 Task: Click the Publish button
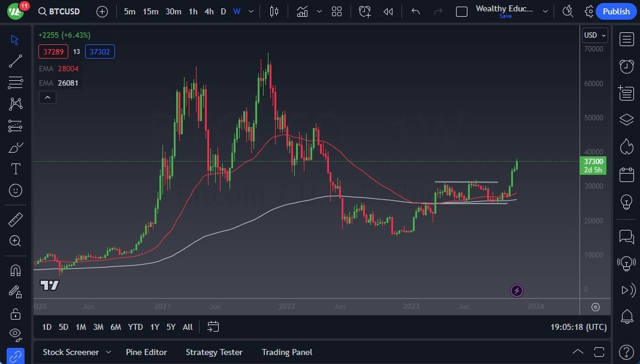click(x=616, y=11)
